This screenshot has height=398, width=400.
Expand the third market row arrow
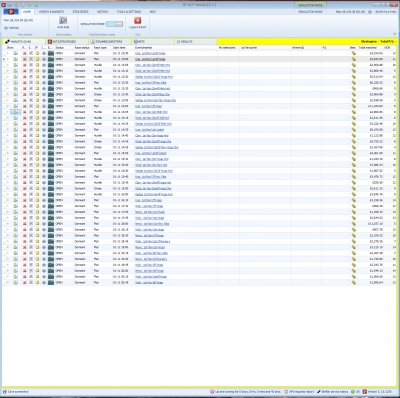(8, 65)
